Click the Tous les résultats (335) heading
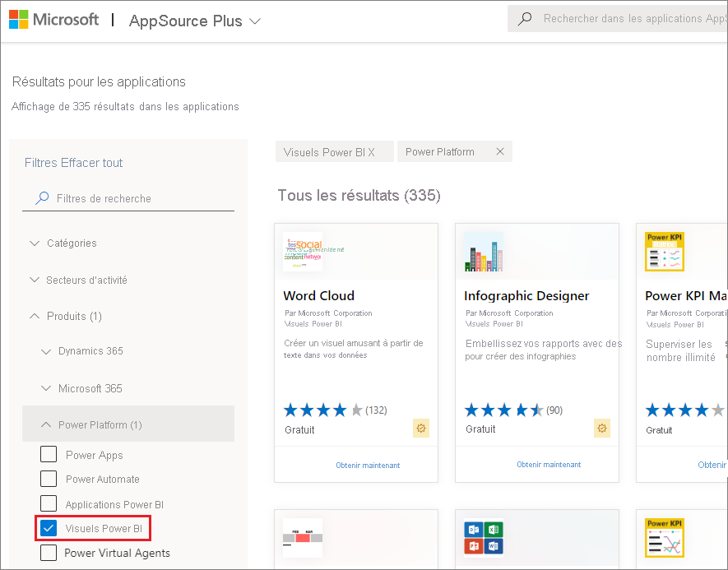Screen dimensions: 728x570 (x=359, y=196)
